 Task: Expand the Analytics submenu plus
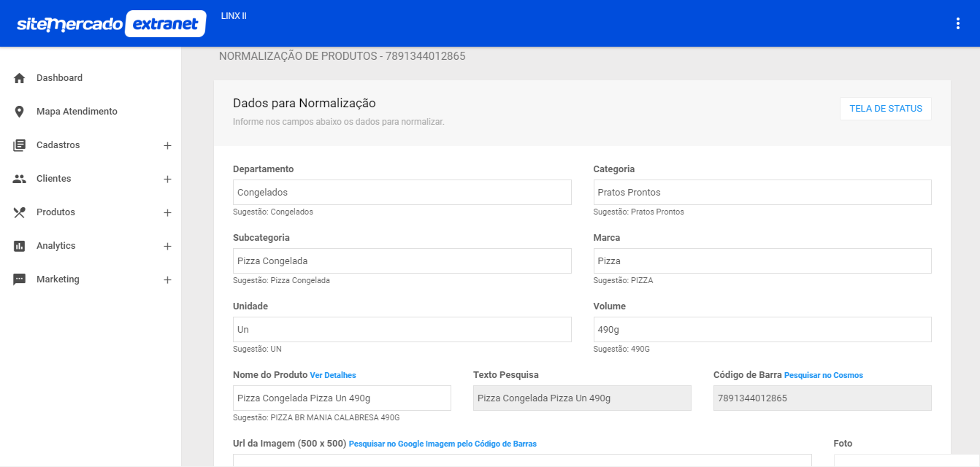167,247
